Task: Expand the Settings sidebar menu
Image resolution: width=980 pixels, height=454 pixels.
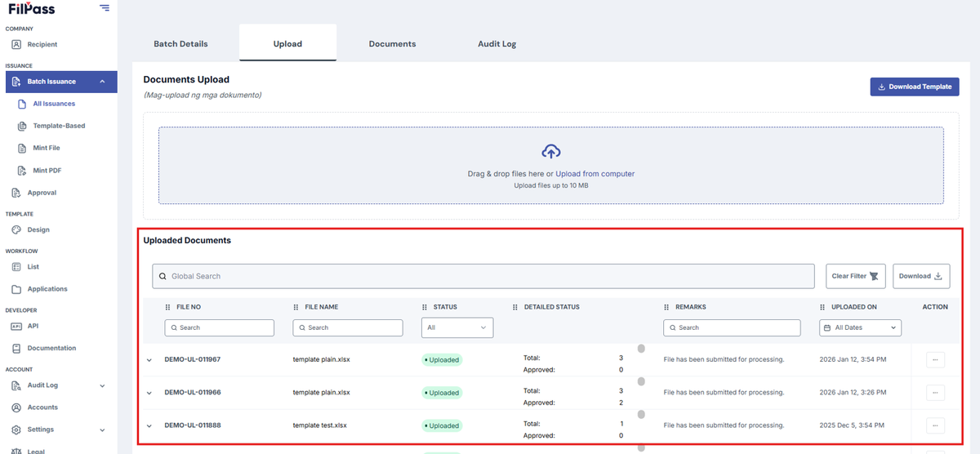Action: 102,430
